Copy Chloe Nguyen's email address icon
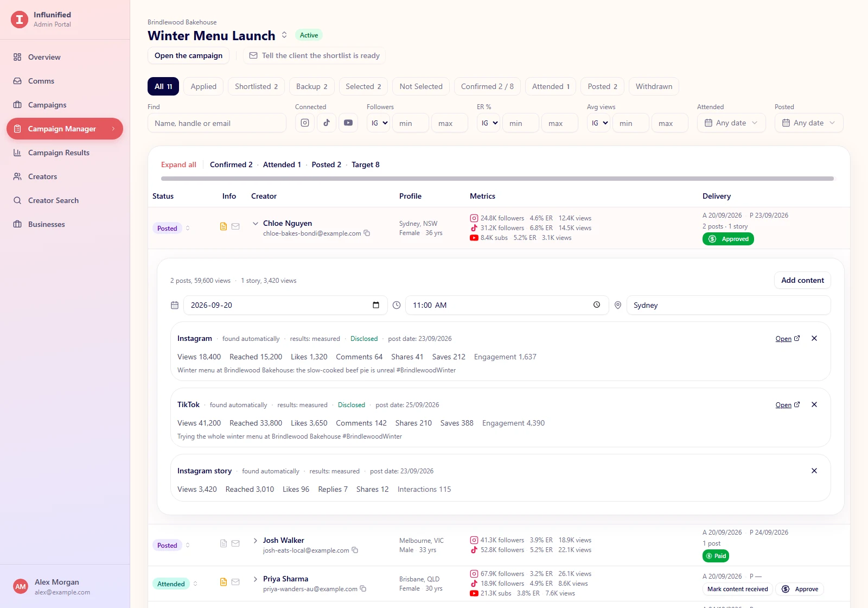 (367, 233)
